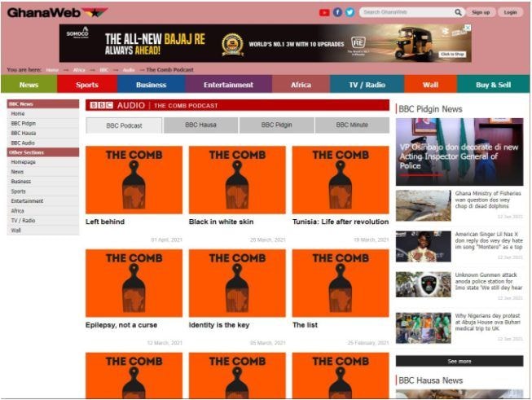Click The list episode title
This screenshot has height=400, width=532.
tap(305, 325)
